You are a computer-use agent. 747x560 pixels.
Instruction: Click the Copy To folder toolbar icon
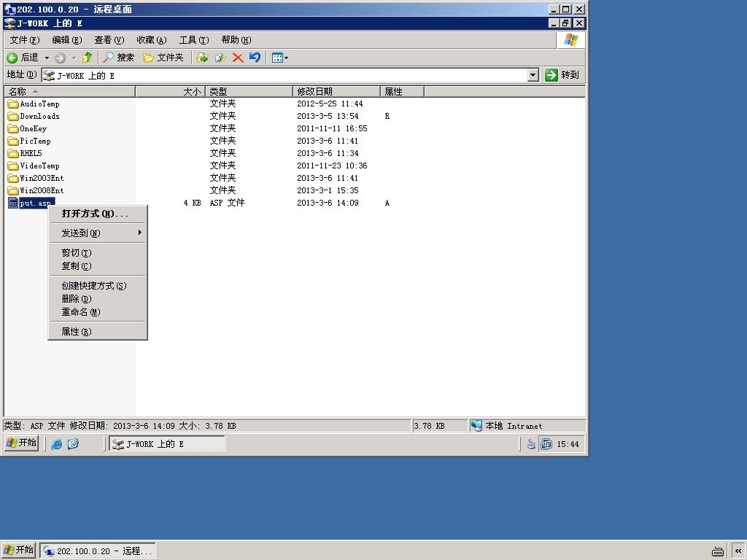[x=220, y=58]
